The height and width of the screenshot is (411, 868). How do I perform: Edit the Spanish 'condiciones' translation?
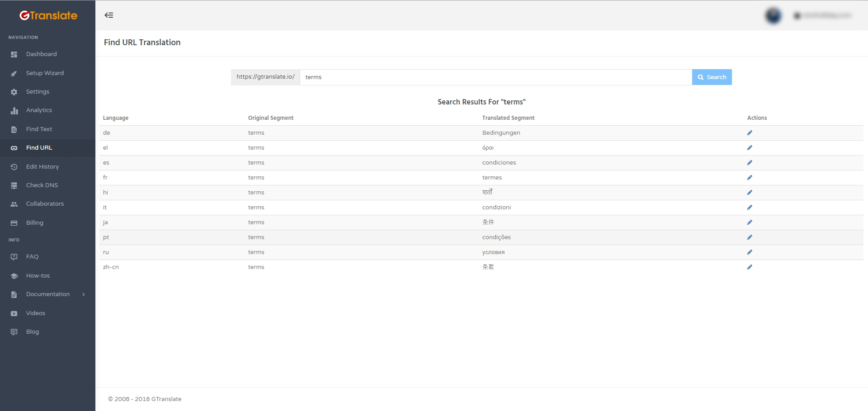click(x=750, y=163)
